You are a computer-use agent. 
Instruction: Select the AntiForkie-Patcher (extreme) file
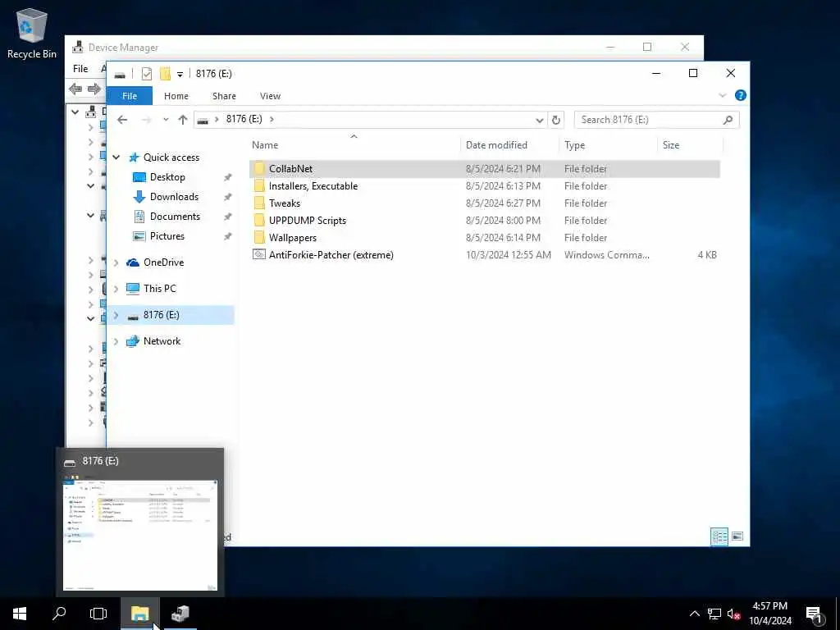(x=484, y=254)
